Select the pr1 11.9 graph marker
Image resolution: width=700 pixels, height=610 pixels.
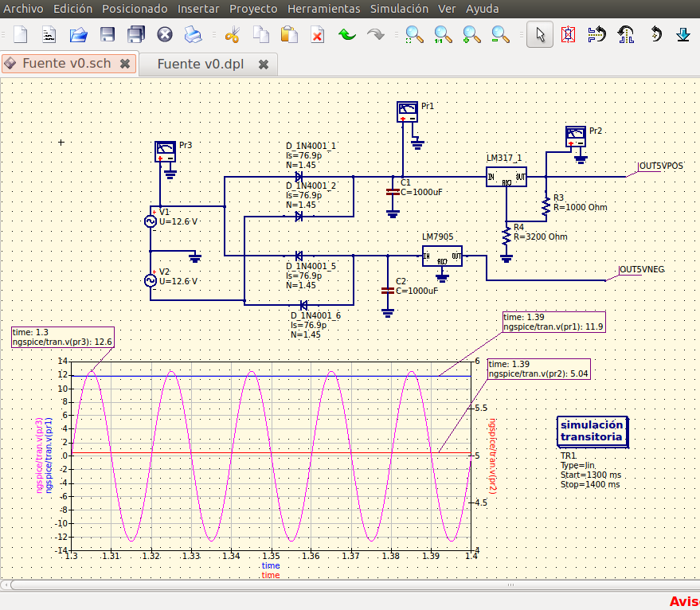pyautogui.click(x=554, y=322)
